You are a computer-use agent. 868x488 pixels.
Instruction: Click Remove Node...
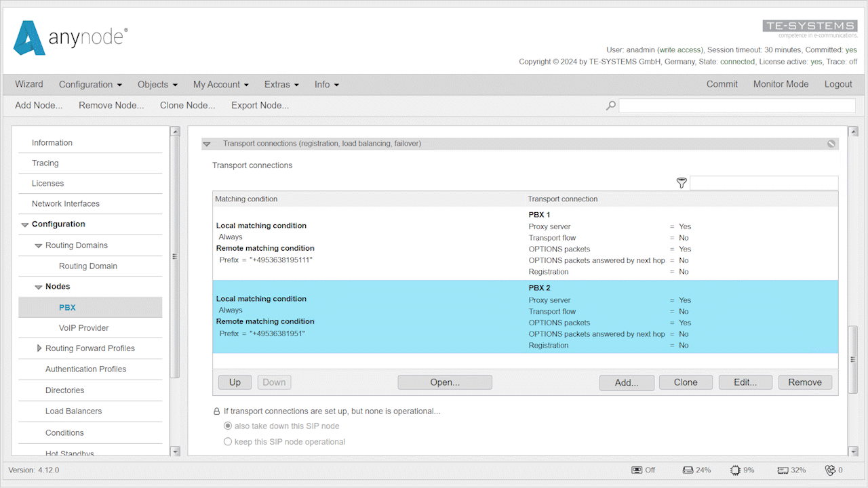click(111, 105)
